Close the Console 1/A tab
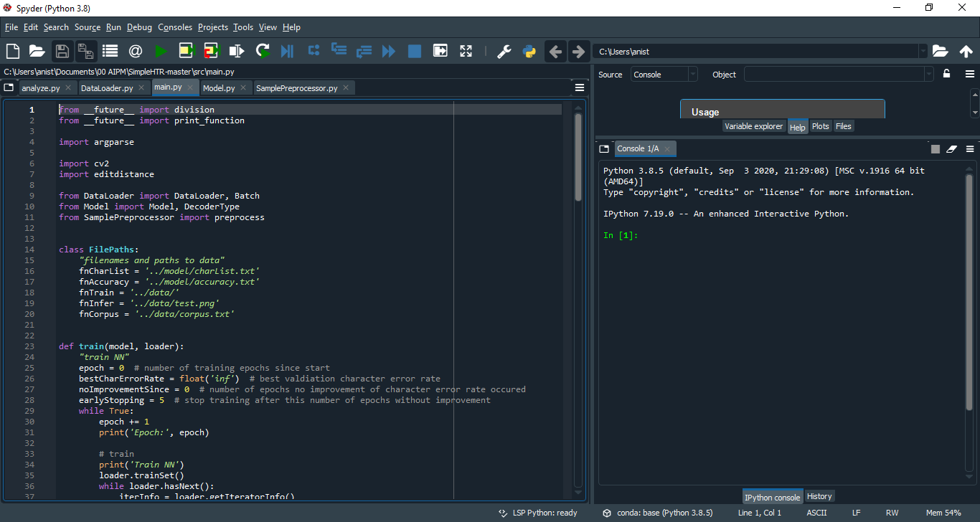The width and height of the screenshot is (980, 522). pyautogui.click(x=667, y=148)
